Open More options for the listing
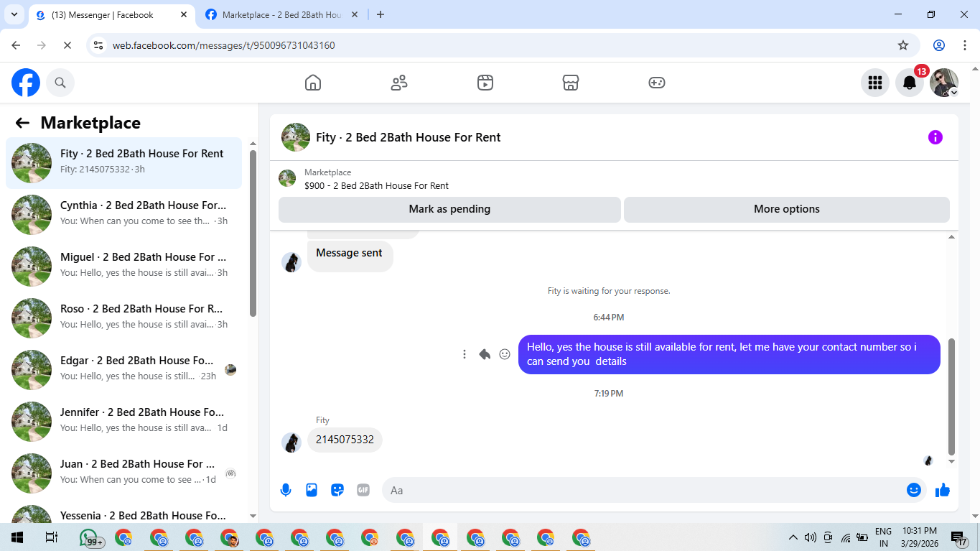980x551 pixels. point(787,209)
